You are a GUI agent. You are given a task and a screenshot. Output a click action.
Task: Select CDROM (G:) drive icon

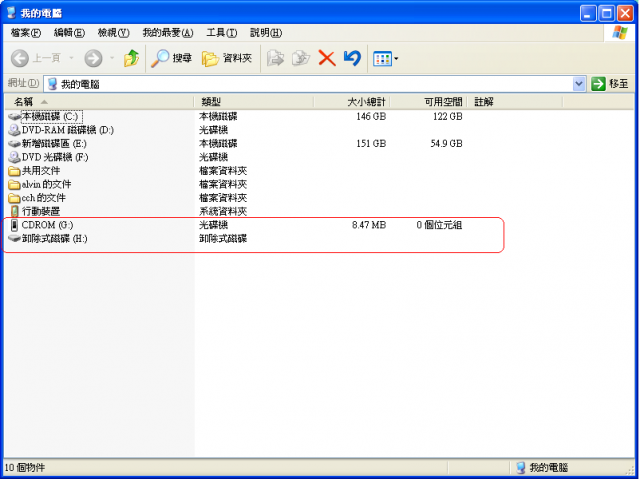(x=14, y=225)
